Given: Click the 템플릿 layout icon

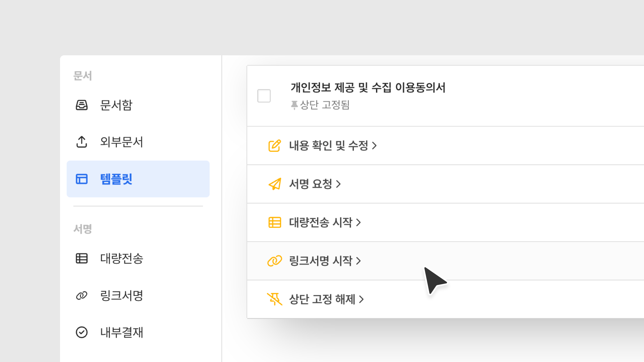Looking at the screenshot, I should point(82,179).
